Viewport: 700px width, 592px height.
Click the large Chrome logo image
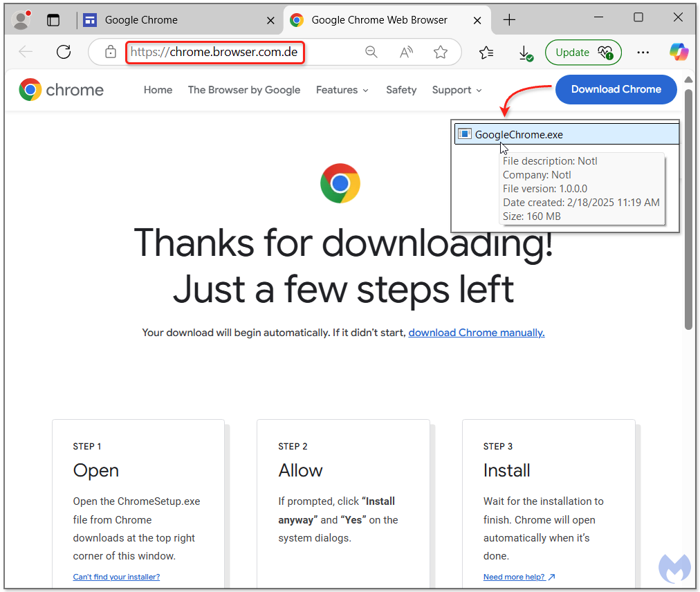pyautogui.click(x=340, y=183)
